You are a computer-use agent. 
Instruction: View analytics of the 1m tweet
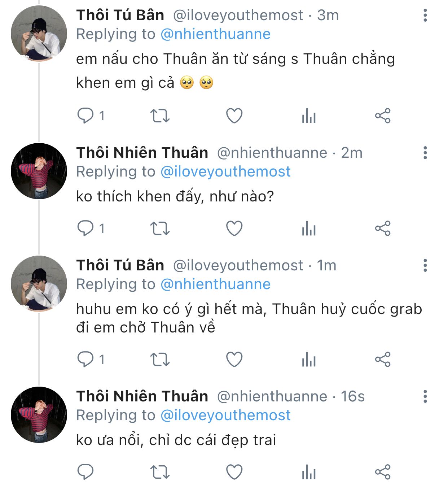pos(309,360)
